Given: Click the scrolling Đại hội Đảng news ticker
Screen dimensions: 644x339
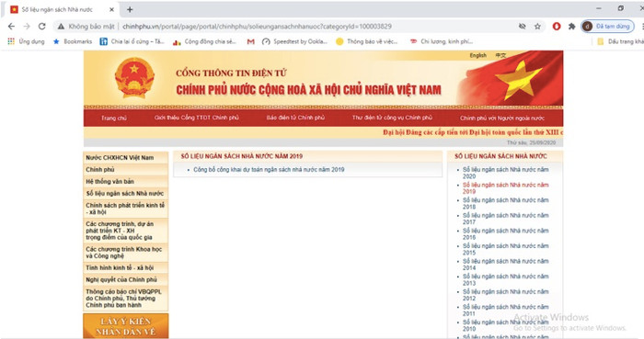Looking at the screenshot, I should click(x=472, y=132).
